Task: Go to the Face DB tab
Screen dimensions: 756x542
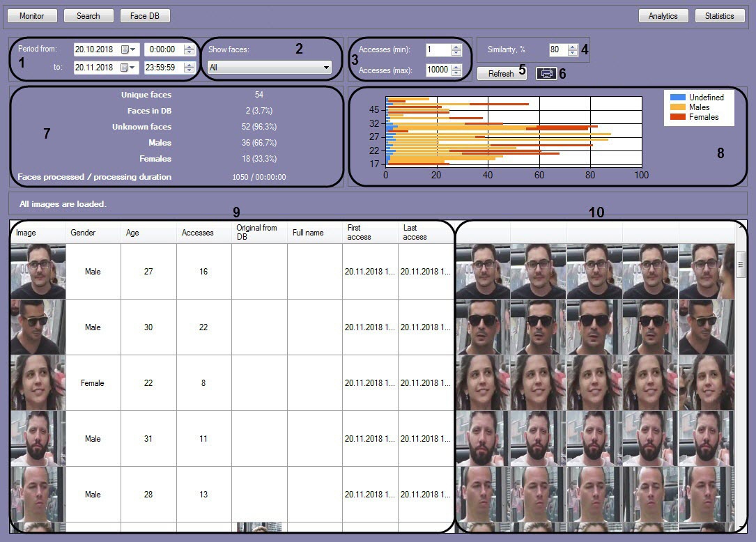Action: [x=145, y=15]
